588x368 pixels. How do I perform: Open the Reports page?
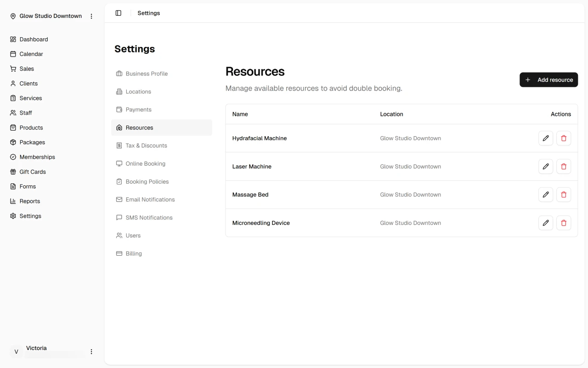coord(52,201)
